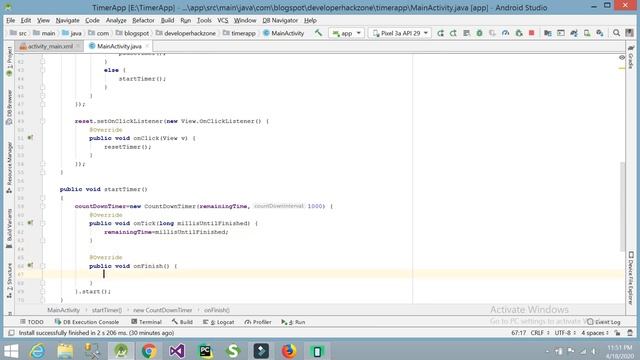Open the 6: Logcat tool window

click(x=219, y=322)
